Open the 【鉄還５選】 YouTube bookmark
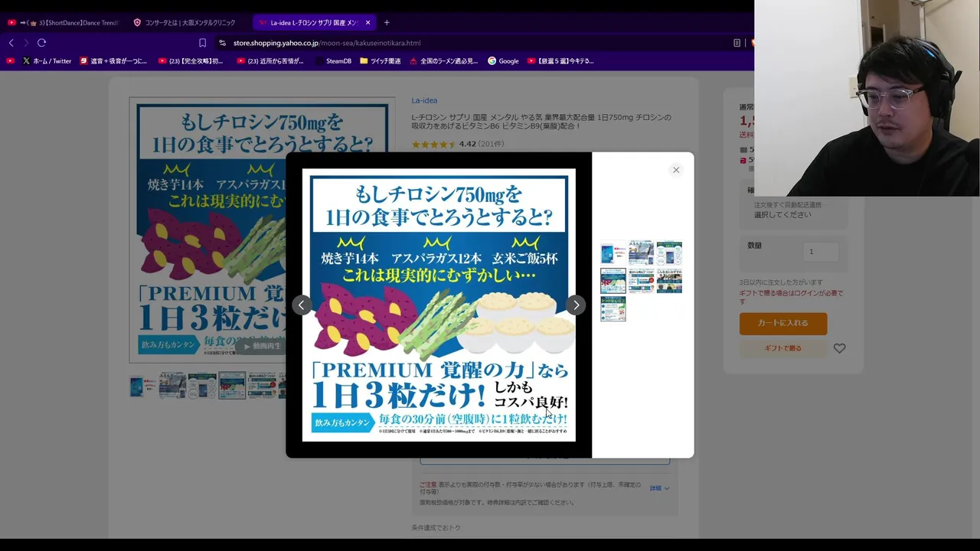 [x=560, y=60]
